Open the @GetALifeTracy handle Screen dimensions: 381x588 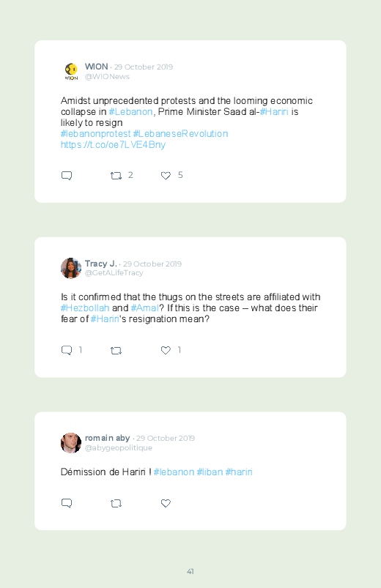(x=114, y=273)
